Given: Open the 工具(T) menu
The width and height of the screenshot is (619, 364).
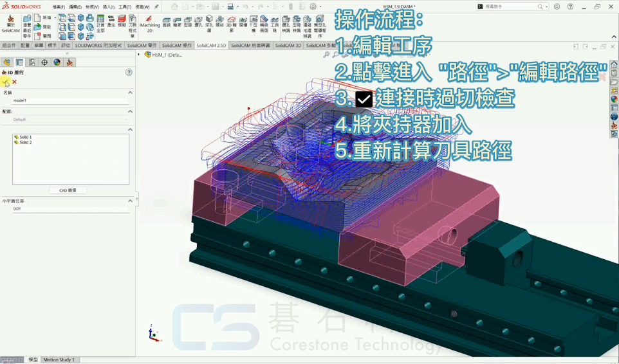Looking at the screenshot, I should 125,7.
